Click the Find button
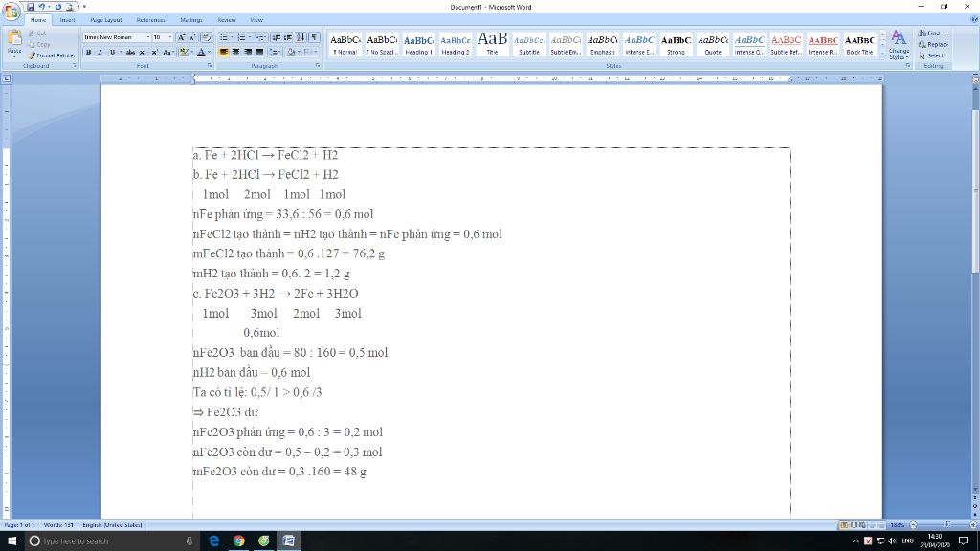Viewport: 980px width, 551px height. pyautogui.click(x=932, y=33)
